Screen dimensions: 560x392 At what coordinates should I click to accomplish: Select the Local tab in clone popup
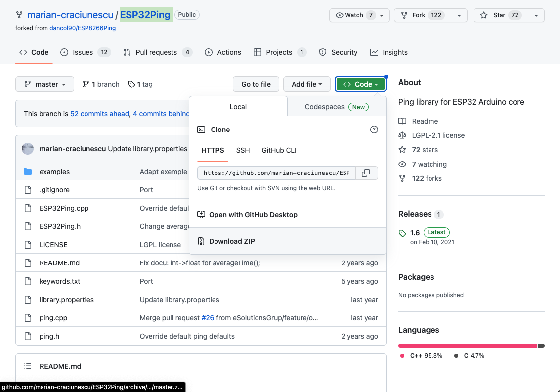238,107
